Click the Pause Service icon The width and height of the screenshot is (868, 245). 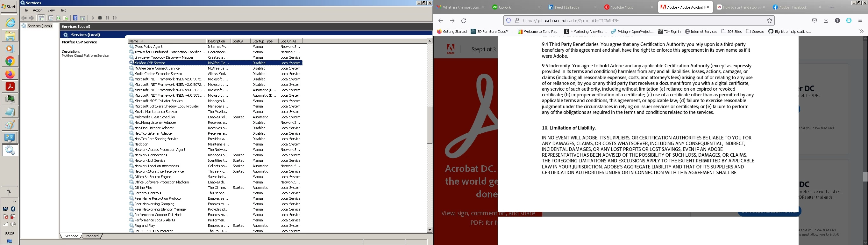point(108,18)
